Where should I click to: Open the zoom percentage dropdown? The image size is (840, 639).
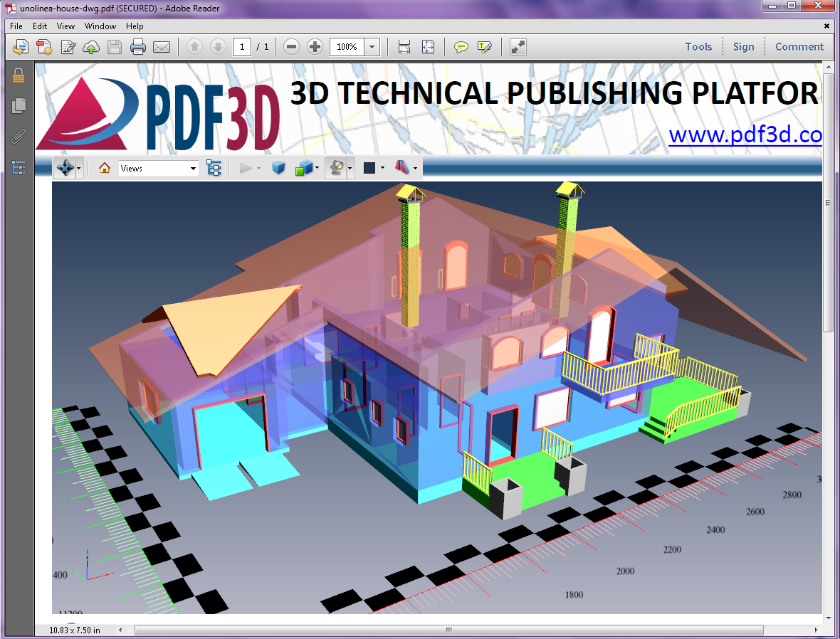point(372,47)
